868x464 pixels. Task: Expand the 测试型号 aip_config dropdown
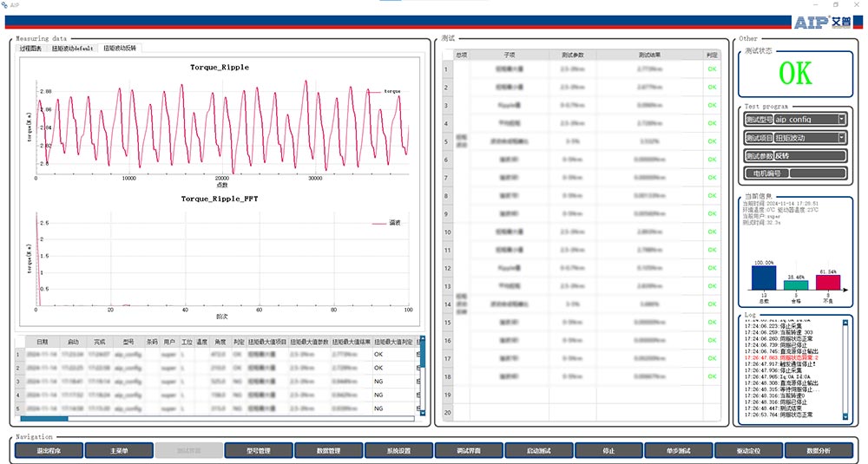point(841,119)
